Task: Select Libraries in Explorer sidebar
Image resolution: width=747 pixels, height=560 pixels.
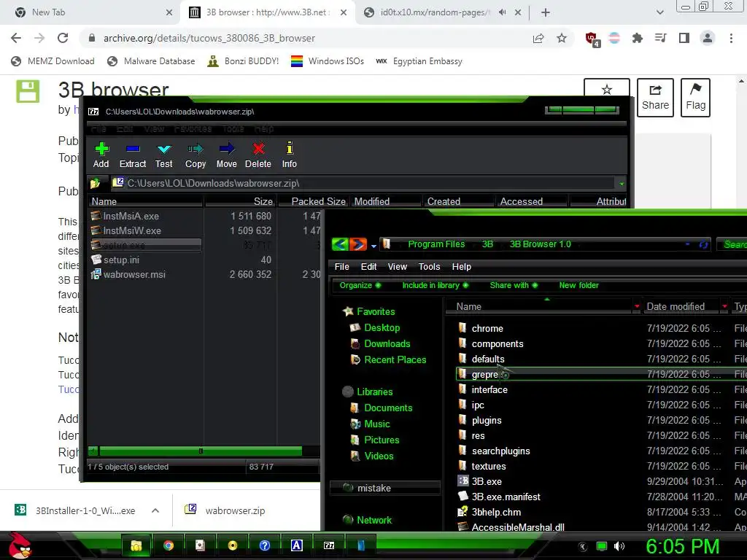Action: point(368,392)
